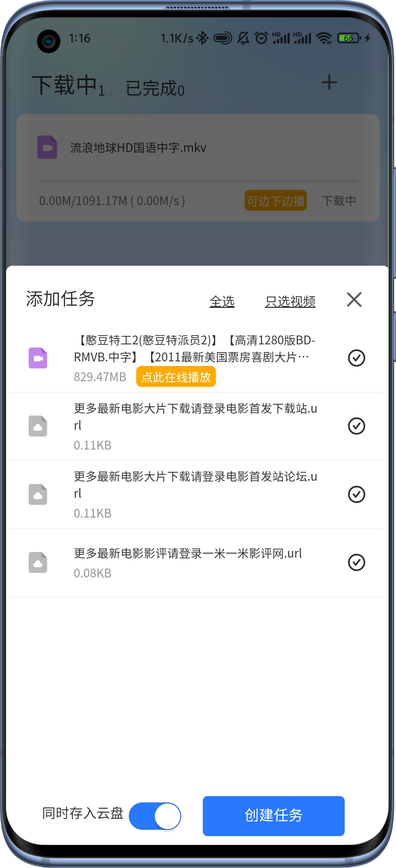396x868 pixels.
Task: Tap the 点此在线播放 button
Action: click(x=176, y=377)
